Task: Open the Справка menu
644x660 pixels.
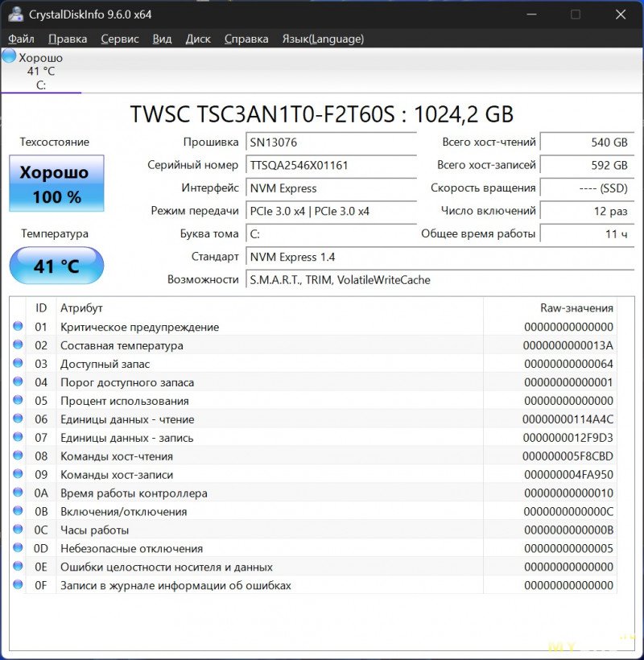Action: tap(246, 39)
